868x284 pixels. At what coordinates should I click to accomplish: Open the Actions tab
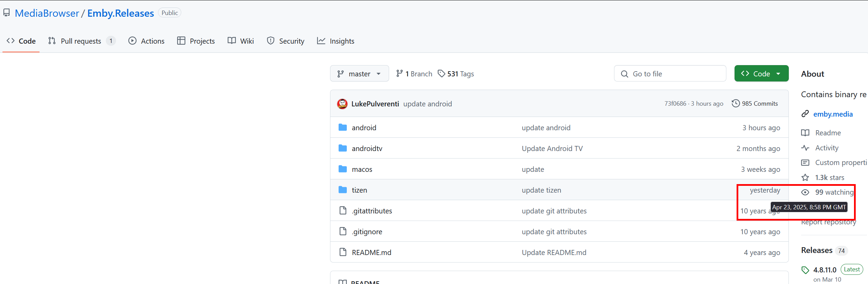tap(146, 41)
